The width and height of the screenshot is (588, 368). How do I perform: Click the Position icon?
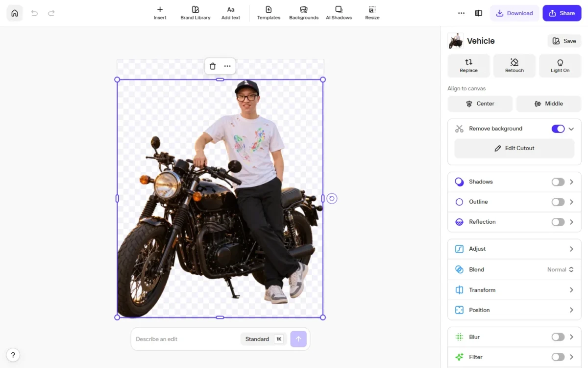point(459,310)
